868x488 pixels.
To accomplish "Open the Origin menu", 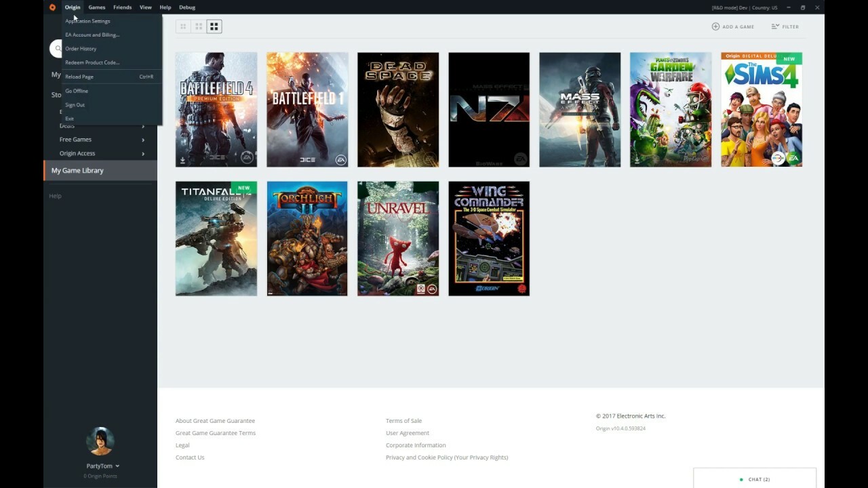I will click(73, 7).
